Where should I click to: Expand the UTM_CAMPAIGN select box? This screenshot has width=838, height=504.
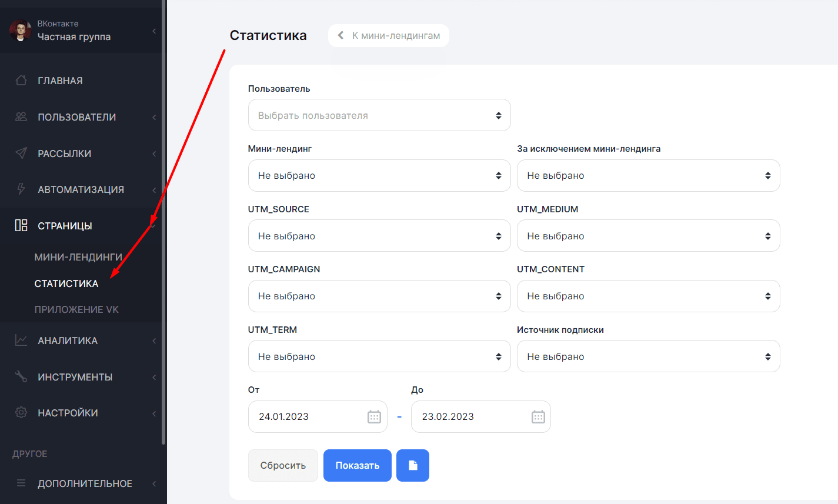[379, 296]
